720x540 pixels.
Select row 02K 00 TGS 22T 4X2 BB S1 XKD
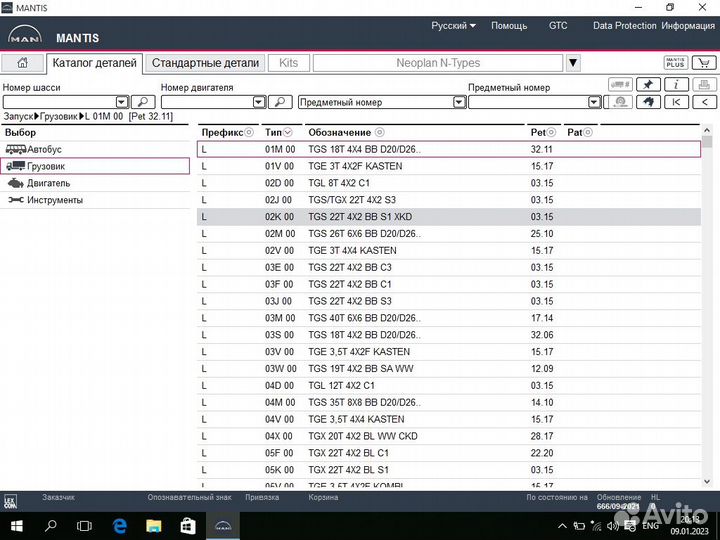(449, 217)
